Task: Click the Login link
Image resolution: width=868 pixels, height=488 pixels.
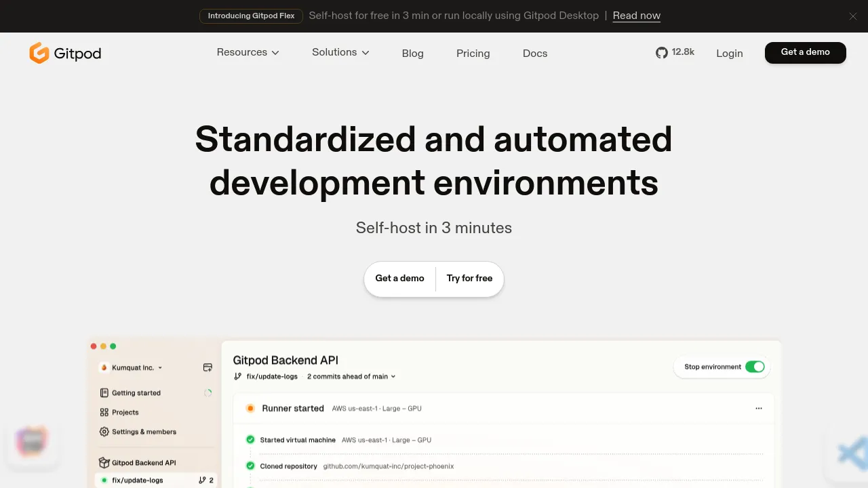Action: point(730,54)
